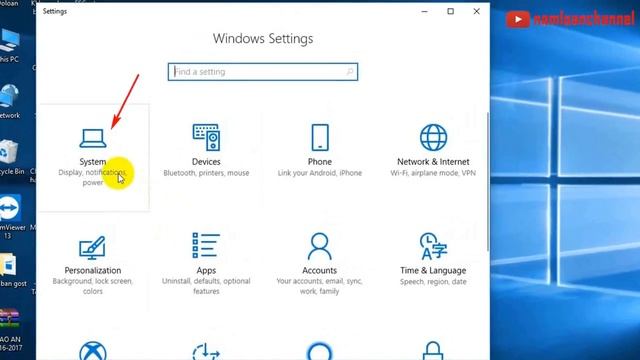The width and height of the screenshot is (640, 360).
Task: Minimize the Settings window
Action: pyautogui.click(x=424, y=11)
